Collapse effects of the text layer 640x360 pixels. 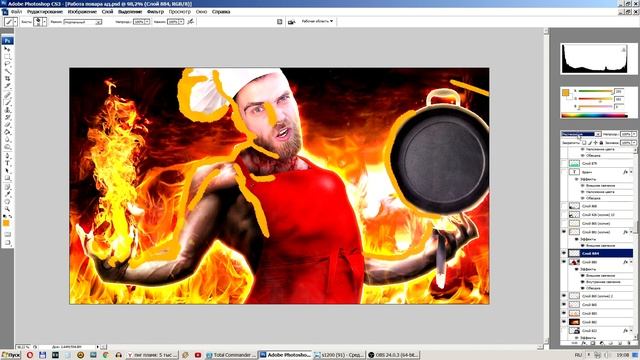point(632,172)
